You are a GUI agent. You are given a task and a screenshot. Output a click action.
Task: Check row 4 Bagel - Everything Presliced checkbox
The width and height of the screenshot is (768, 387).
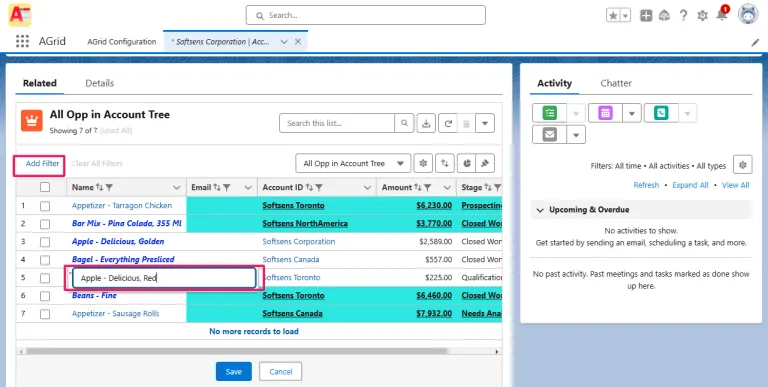click(x=45, y=260)
